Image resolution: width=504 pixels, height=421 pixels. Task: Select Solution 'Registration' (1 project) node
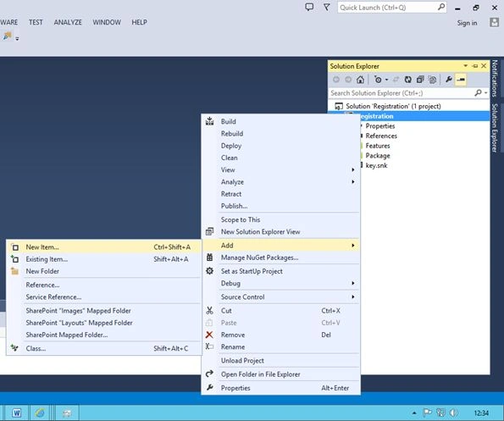[x=393, y=106]
